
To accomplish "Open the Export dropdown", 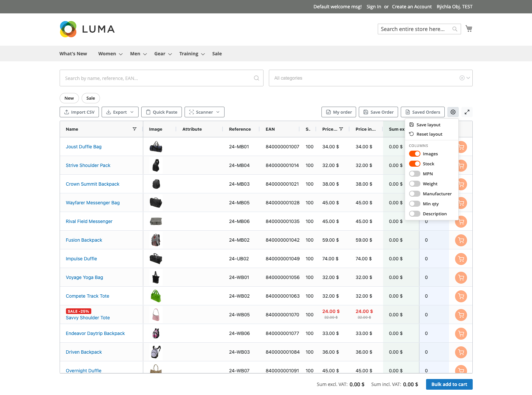I will click(x=120, y=112).
